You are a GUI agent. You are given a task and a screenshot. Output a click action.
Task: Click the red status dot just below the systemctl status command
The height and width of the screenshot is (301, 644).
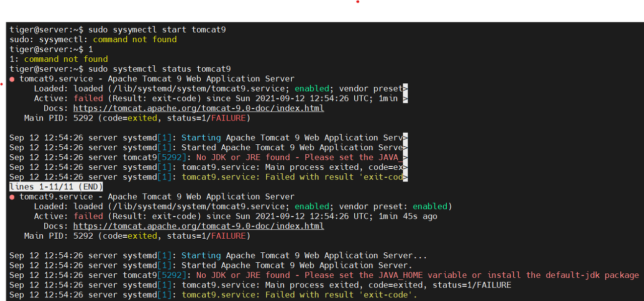pyautogui.click(x=12, y=79)
